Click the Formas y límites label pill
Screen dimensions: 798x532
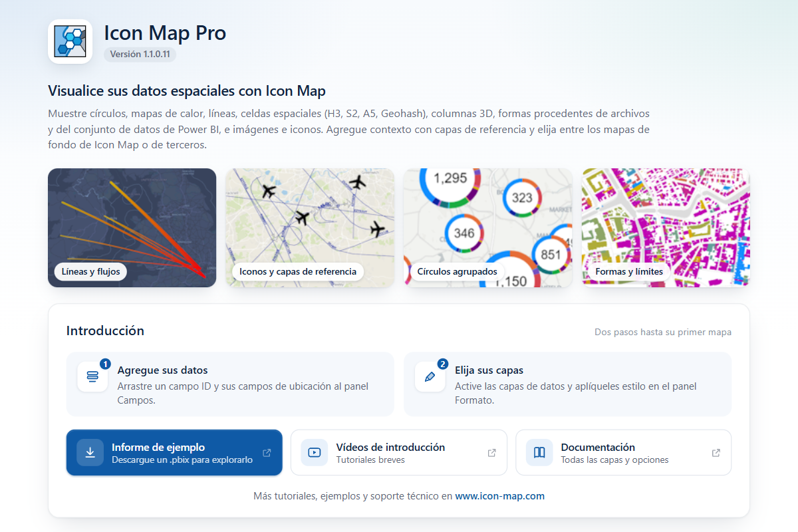[629, 271]
